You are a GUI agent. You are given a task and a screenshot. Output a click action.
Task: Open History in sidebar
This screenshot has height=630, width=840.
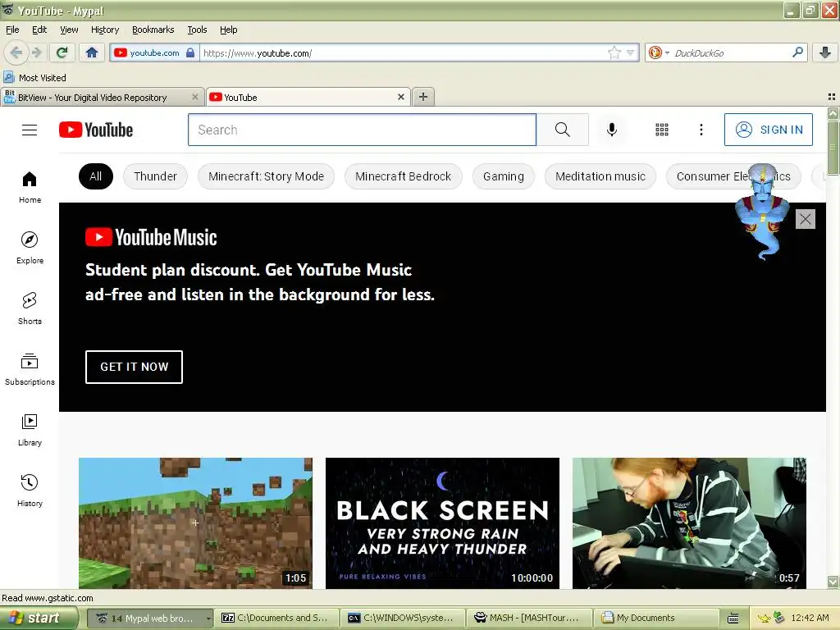30,491
